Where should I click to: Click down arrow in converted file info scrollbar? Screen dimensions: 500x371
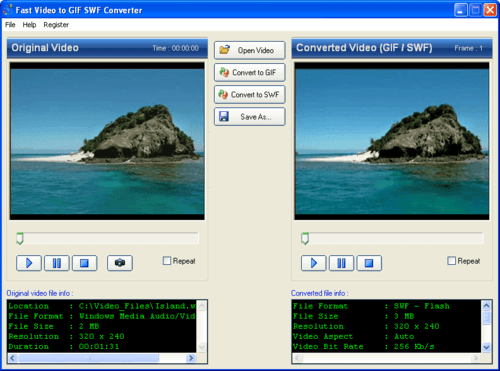486,347
